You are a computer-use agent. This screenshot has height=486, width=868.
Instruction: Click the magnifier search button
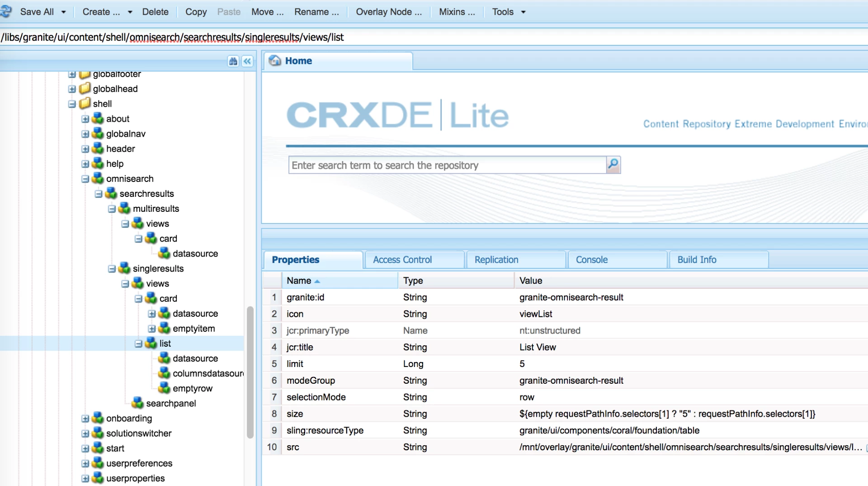(613, 165)
